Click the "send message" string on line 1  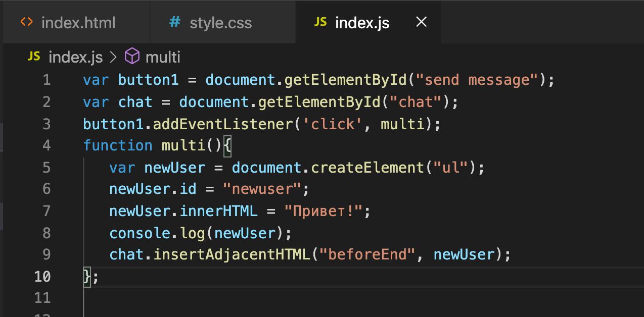pyautogui.click(x=477, y=80)
